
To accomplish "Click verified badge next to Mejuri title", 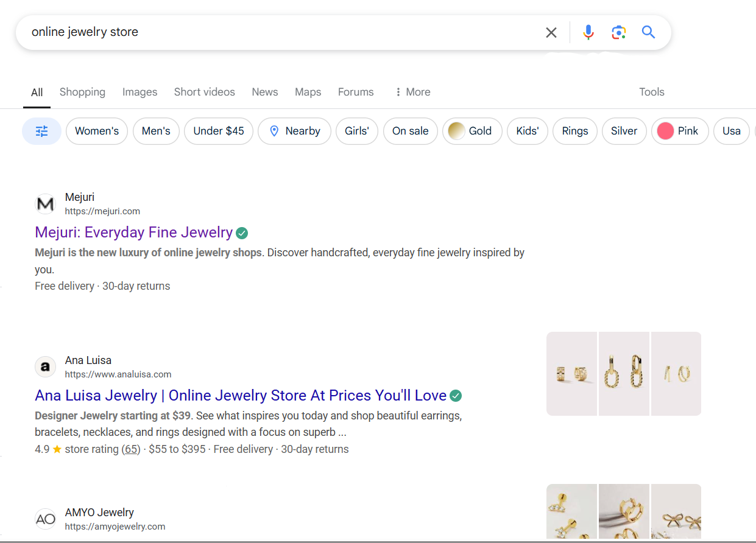I will 242,233.
